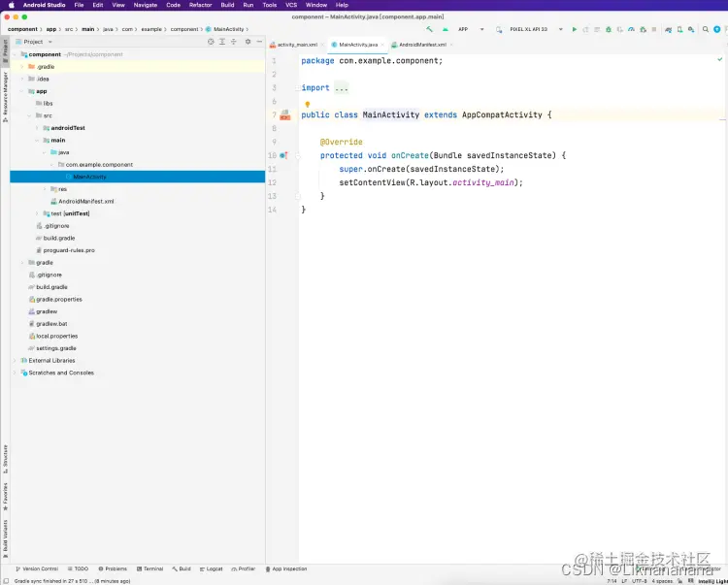This screenshot has height=585, width=728.
Task: Open the Profiler tool window
Action: point(244,569)
